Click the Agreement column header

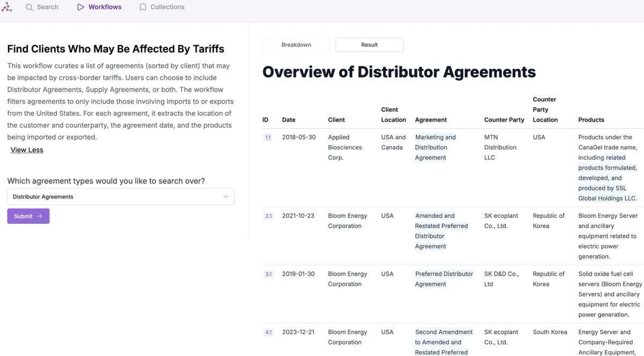431,120
